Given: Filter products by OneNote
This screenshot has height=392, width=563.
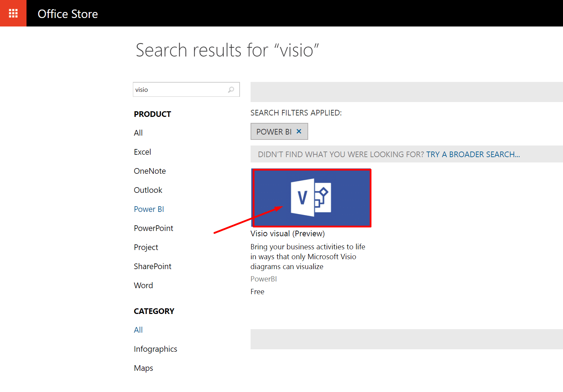Looking at the screenshot, I should click(x=150, y=171).
